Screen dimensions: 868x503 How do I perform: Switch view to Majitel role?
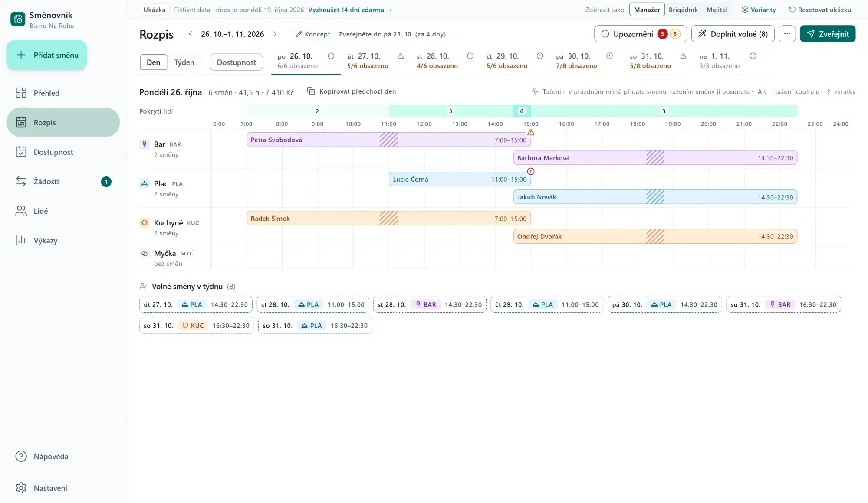pos(717,10)
